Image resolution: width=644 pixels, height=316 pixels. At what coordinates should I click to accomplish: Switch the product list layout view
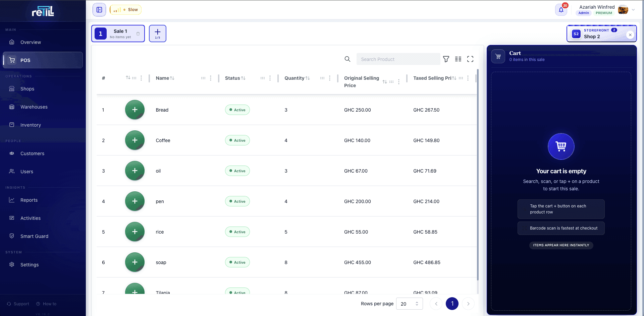tap(458, 59)
